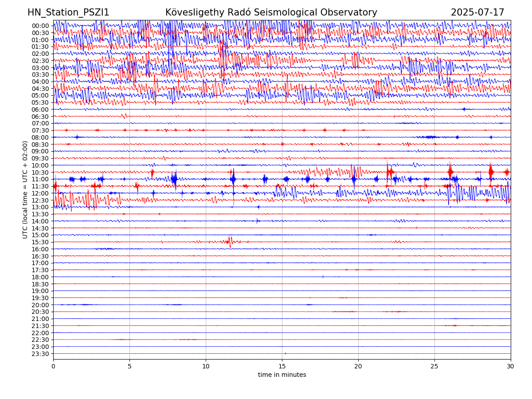Click the 05:00 row time label

point(40,95)
